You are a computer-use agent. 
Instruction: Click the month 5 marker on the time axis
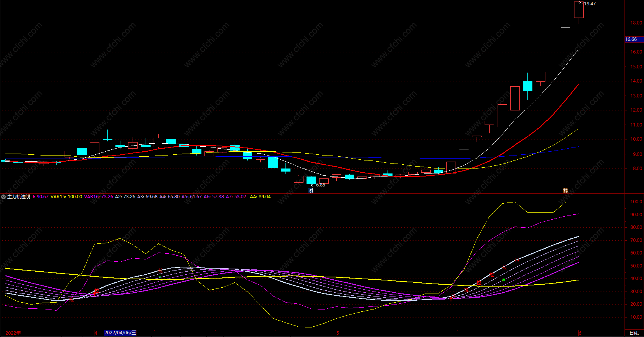pos(338,333)
